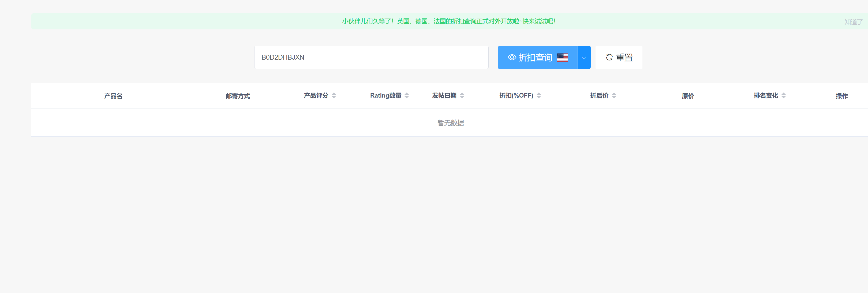Click the sort icon beside 折扣(%OFF)
Image resolution: width=868 pixels, height=293 pixels.
coord(538,95)
